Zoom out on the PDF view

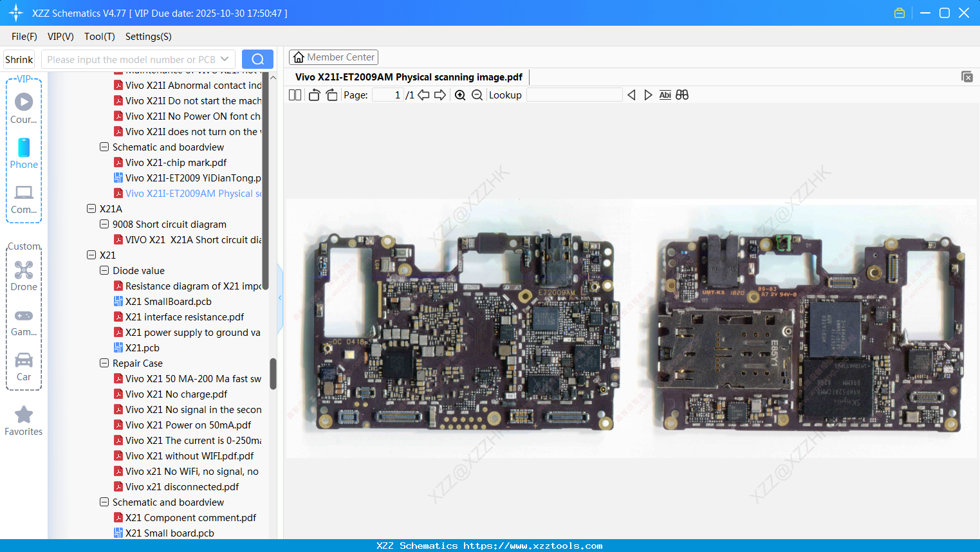[477, 95]
